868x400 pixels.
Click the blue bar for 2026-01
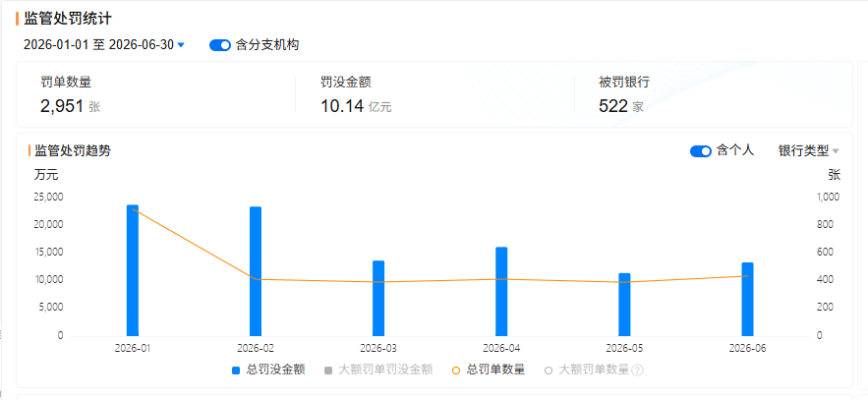(x=133, y=270)
